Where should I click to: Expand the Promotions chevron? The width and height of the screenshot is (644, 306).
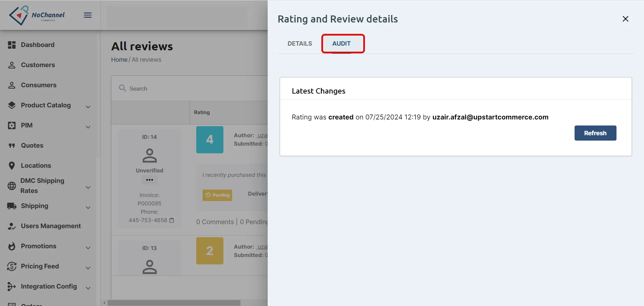(88, 248)
